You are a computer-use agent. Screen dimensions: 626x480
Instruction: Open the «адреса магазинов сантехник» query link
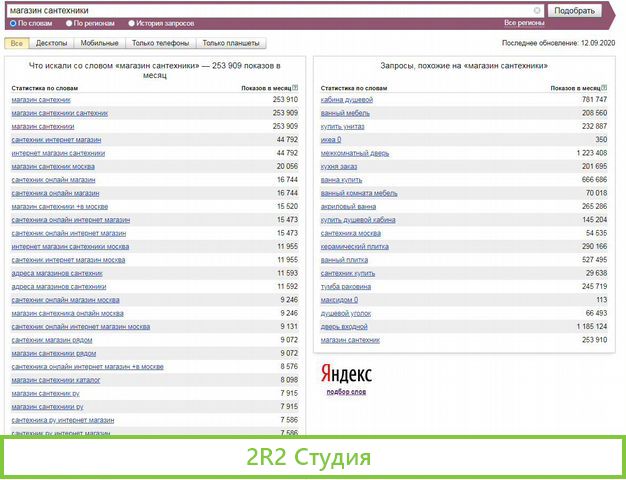click(57, 272)
